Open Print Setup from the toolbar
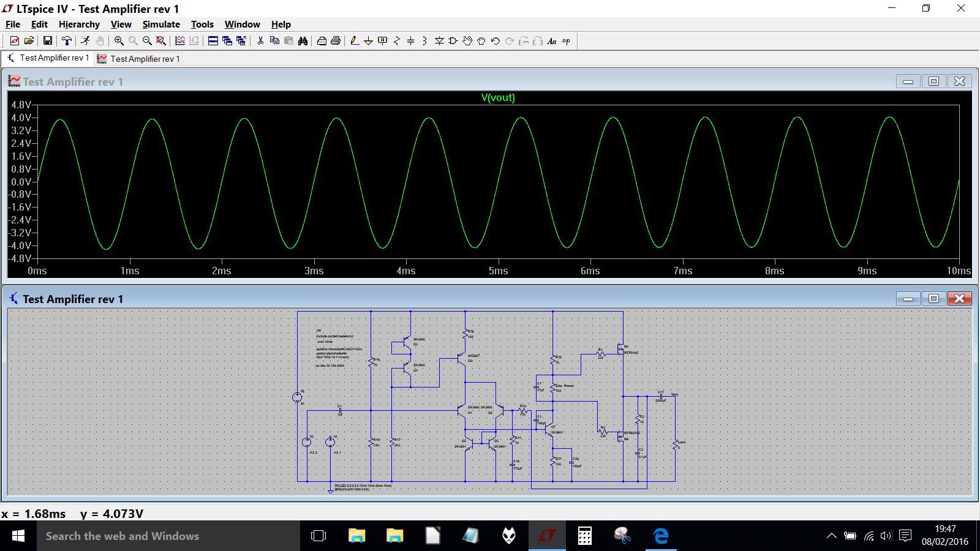The width and height of the screenshot is (980, 551). (x=322, y=41)
